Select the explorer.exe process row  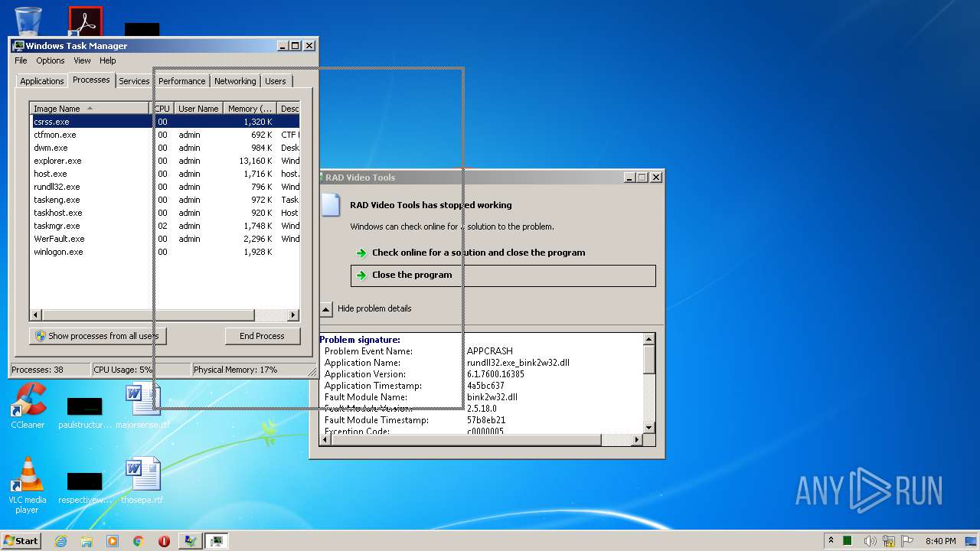tap(165, 161)
